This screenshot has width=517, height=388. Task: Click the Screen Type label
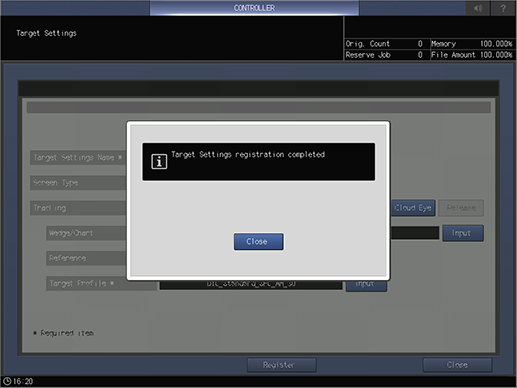click(x=78, y=183)
